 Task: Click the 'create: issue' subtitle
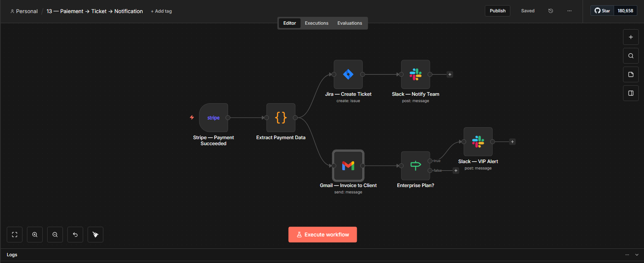click(348, 101)
